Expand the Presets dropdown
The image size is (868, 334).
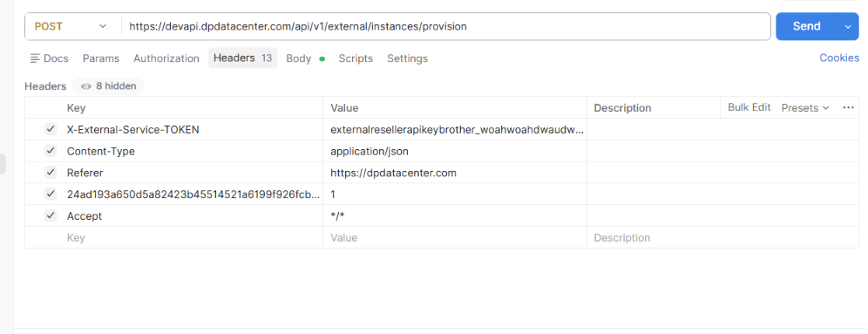[805, 107]
